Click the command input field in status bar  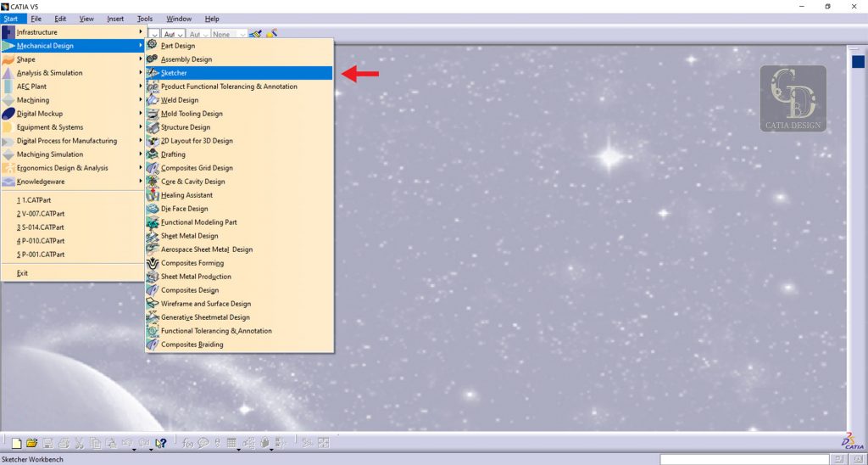(744, 459)
